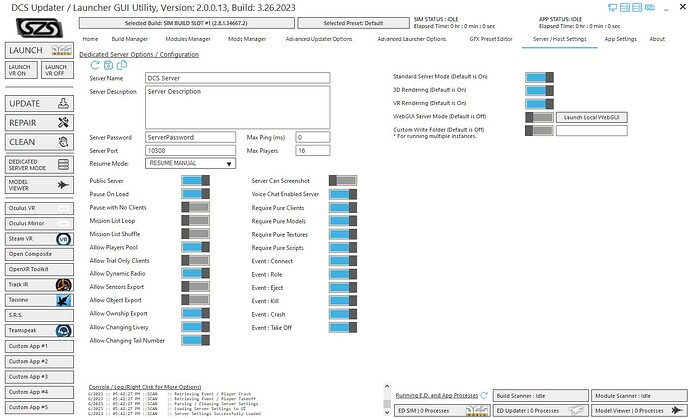Launch Track IR from the sidebar
Screen dimensions: 690x418
(x=39, y=285)
